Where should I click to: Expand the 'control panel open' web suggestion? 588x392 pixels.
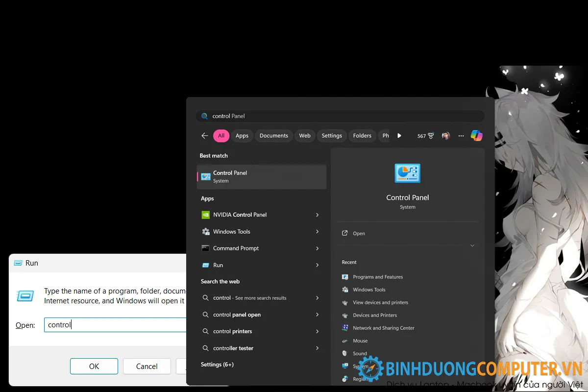point(318,315)
